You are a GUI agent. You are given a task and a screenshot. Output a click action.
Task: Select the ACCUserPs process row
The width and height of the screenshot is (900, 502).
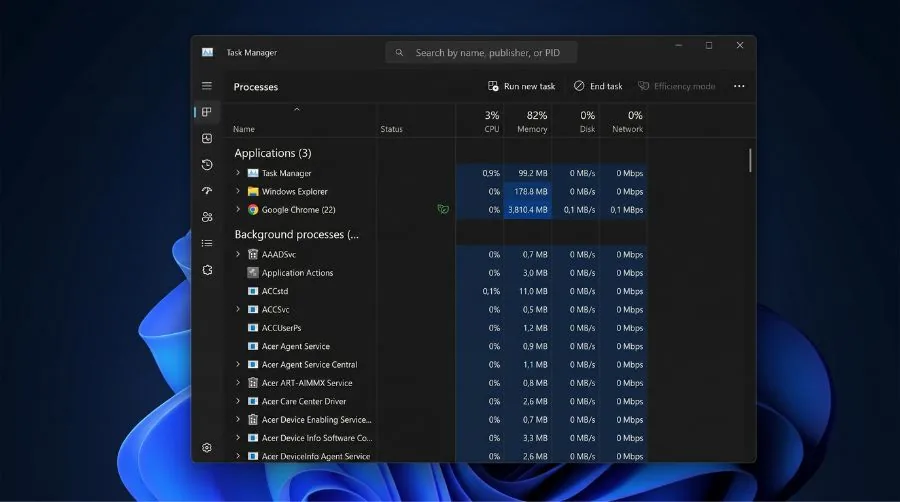tap(436, 328)
